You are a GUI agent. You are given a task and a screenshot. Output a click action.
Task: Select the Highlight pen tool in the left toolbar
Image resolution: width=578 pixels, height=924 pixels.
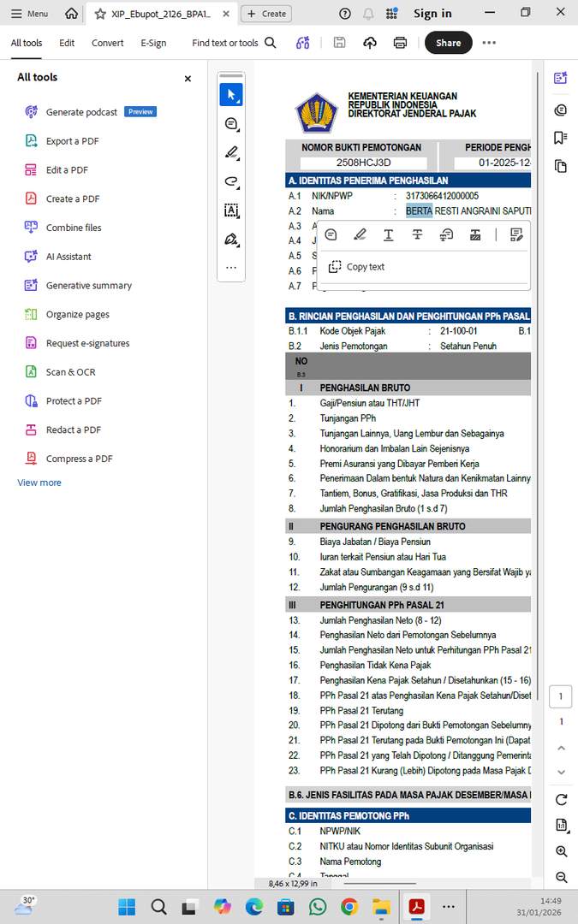231,153
